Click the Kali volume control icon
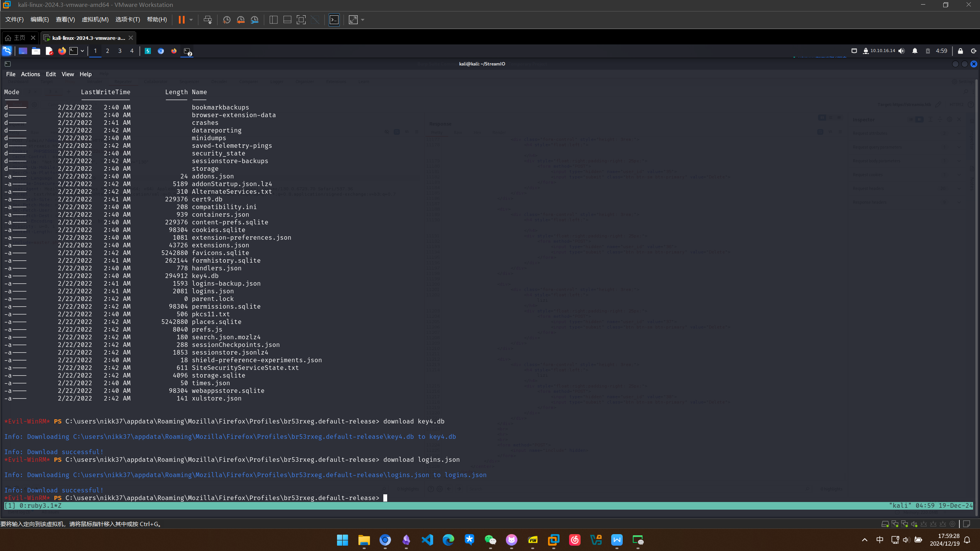This screenshot has width=980, height=551. point(901,51)
